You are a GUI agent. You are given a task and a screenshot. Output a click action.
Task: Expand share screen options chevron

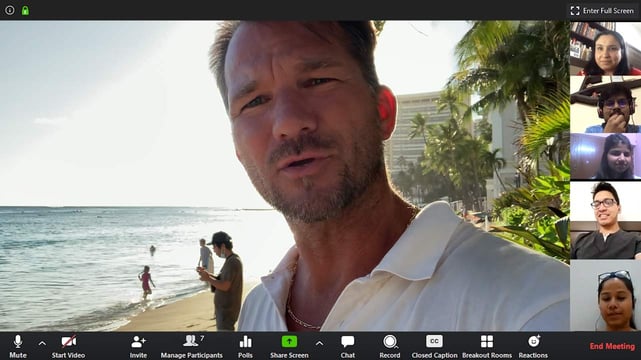(x=319, y=344)
